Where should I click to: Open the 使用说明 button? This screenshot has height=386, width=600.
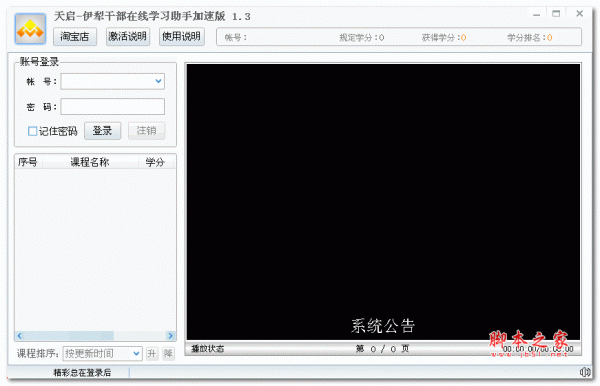coord(182,37)
